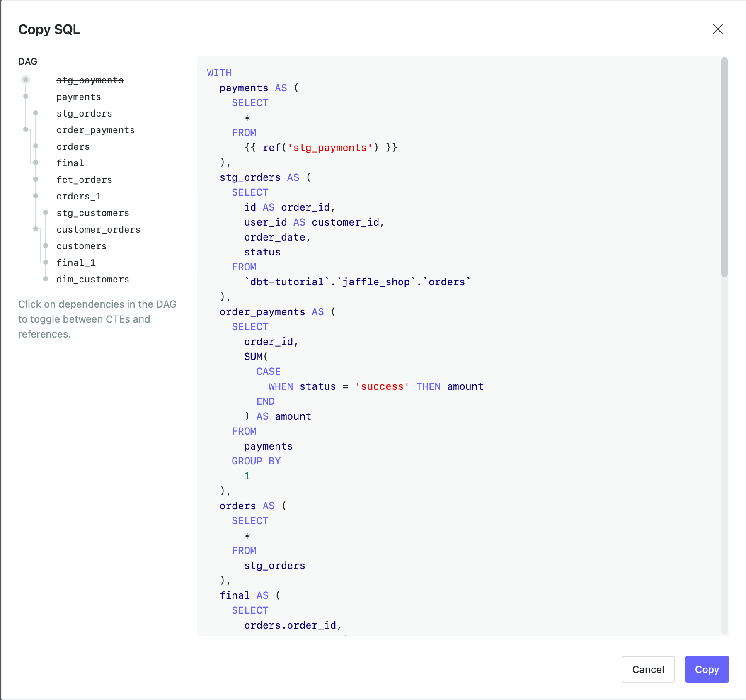Click the dot next to orders in the DAG
This screenshot has height=700, width=746.
tap(36, 146)
